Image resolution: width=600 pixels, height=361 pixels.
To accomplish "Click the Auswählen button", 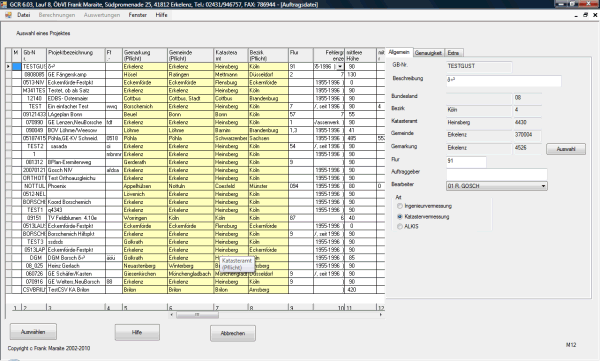I will pyautogui.click(x=33, y=332).
